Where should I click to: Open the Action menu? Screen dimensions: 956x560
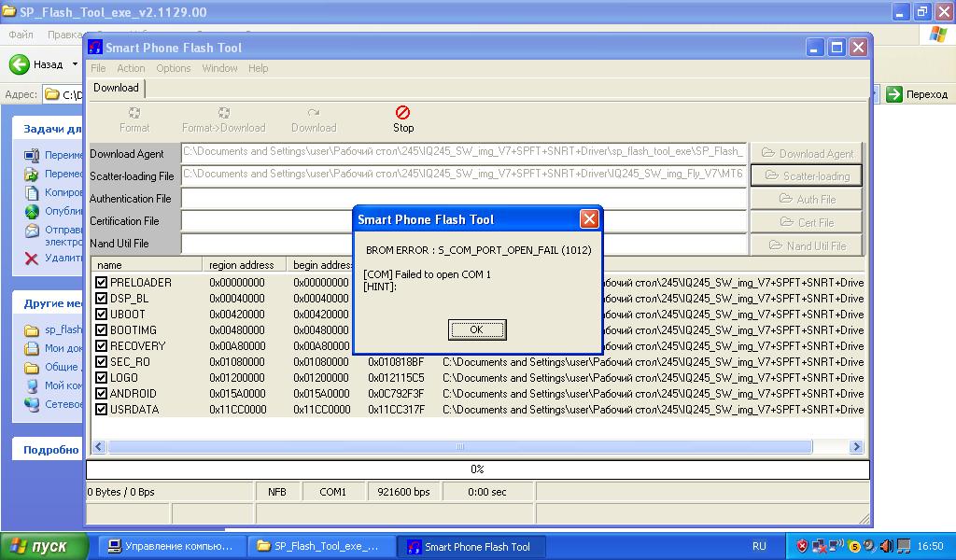tap(131, 68)
